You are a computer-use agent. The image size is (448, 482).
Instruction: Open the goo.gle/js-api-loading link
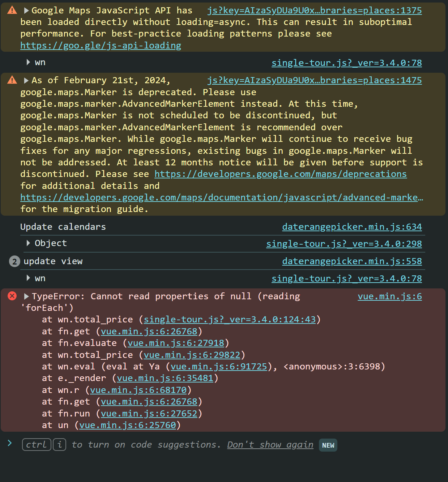click(x=101, y=46)
